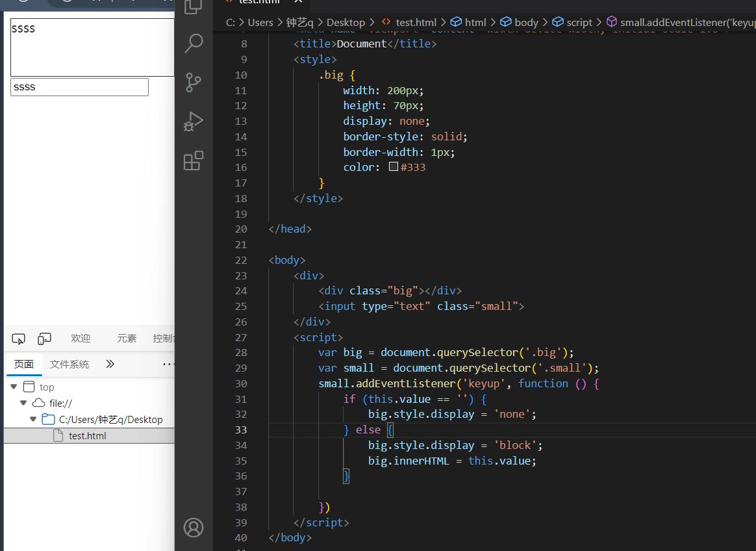Open the Accounts menu in the activity bar
This screenshot has height=551, width=756.
pos(193,528)
